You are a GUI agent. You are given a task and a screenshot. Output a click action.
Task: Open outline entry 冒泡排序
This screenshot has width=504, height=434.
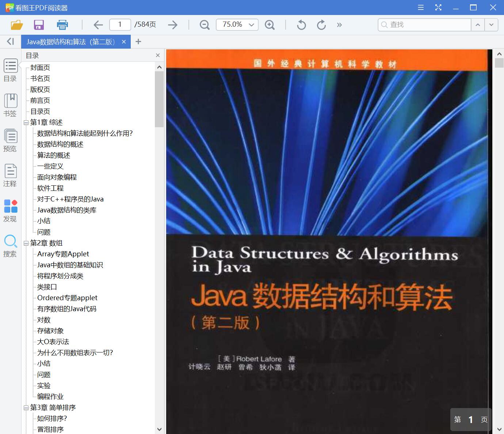click(50, 430)
